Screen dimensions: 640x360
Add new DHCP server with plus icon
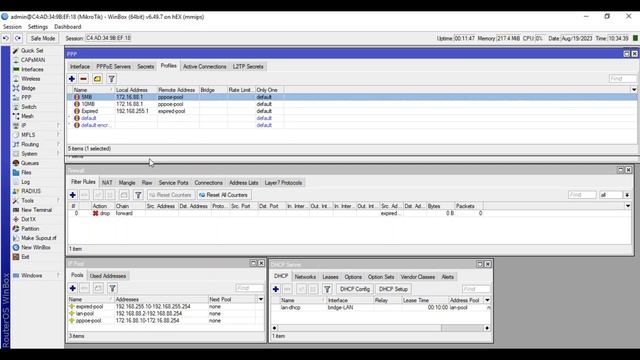pyautogui.click(x=276, y=289)
